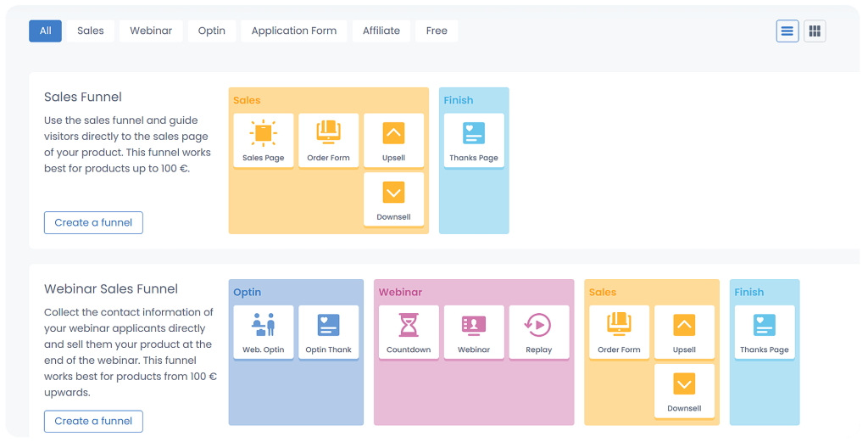Image resolution: width=868 pixels, height=442 pixels.
Task: Select the Order Form icon in Sales Funnel
Action: [x=328, y=133]
